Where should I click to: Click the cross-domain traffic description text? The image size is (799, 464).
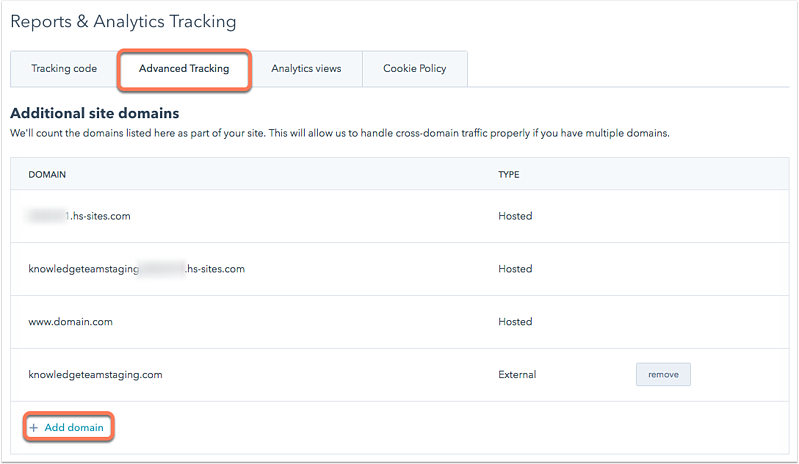(x=340, y=133)
